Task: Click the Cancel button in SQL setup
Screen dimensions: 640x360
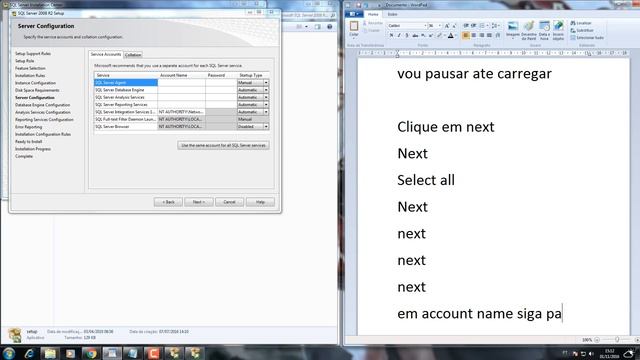Action: click(229, 202)
